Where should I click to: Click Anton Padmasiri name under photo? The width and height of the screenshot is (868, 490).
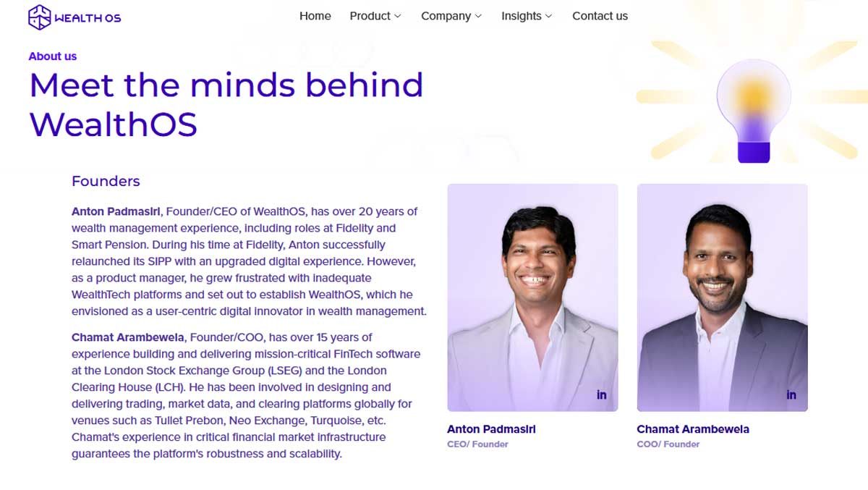[x=491, y=429]
